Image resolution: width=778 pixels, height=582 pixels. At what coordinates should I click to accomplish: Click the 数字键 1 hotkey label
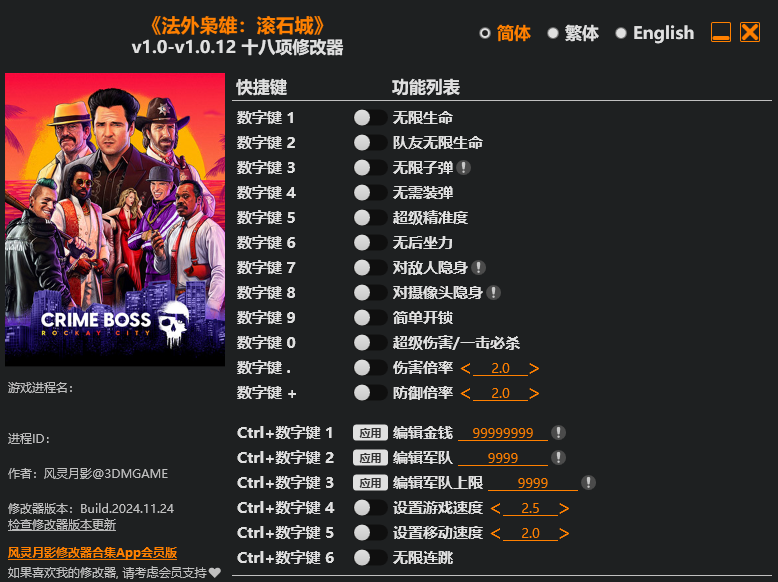(265, 118)
